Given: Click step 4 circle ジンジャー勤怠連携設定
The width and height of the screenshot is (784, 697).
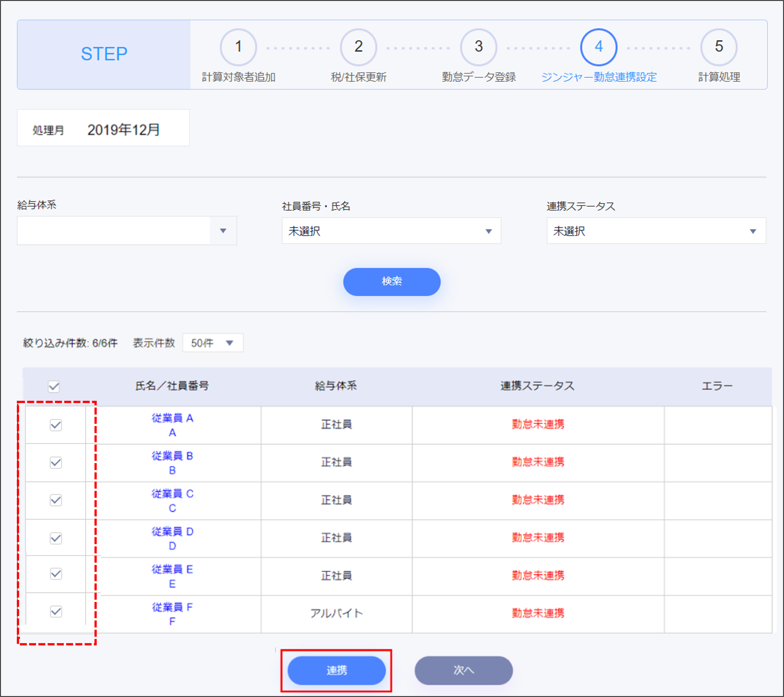Looking at the screenshot, I should tap(598, 47).
